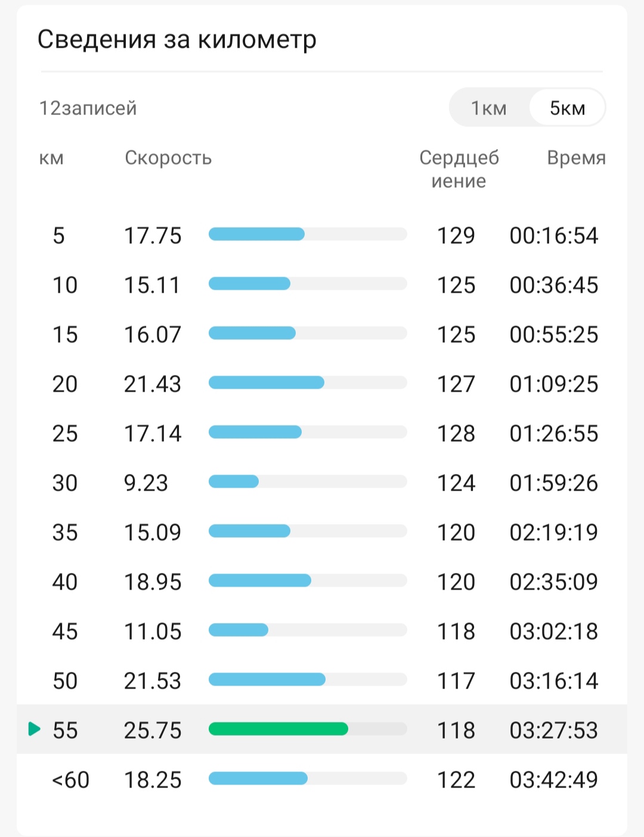Image resolution: width=644 pixels, height=837 pixels.
Task: Choose the 50 km split row
Action: click(322, 681)
